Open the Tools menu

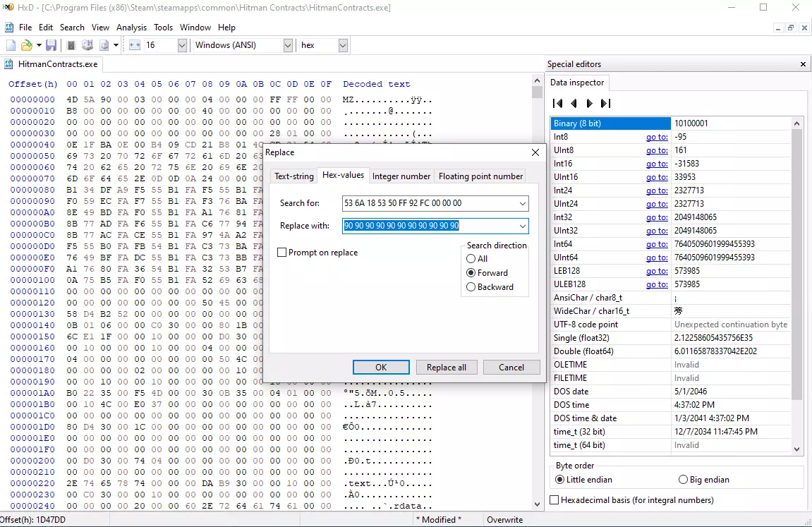(163, 28)
